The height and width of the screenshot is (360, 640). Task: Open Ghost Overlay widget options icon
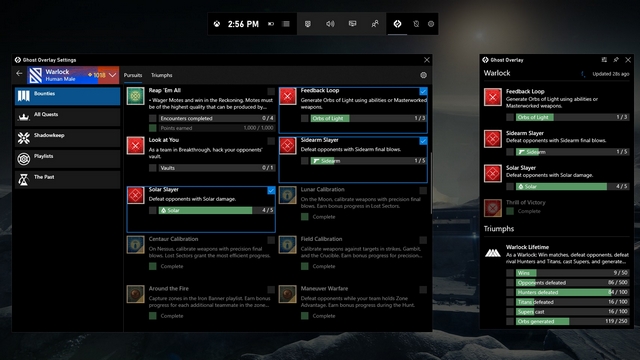(604, 60)
